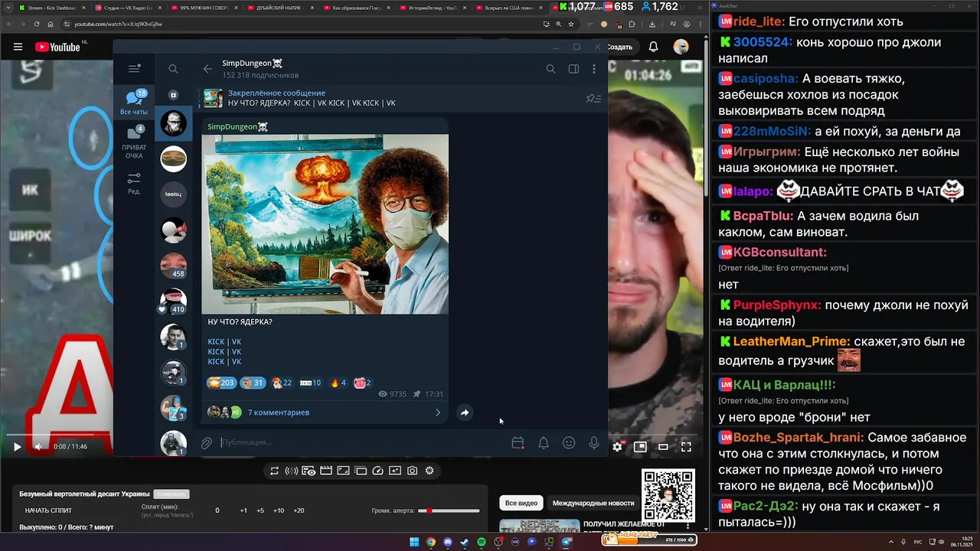Open YouTube player settings gear
This screenshot has width=980, height=551.
click(617, 447)
